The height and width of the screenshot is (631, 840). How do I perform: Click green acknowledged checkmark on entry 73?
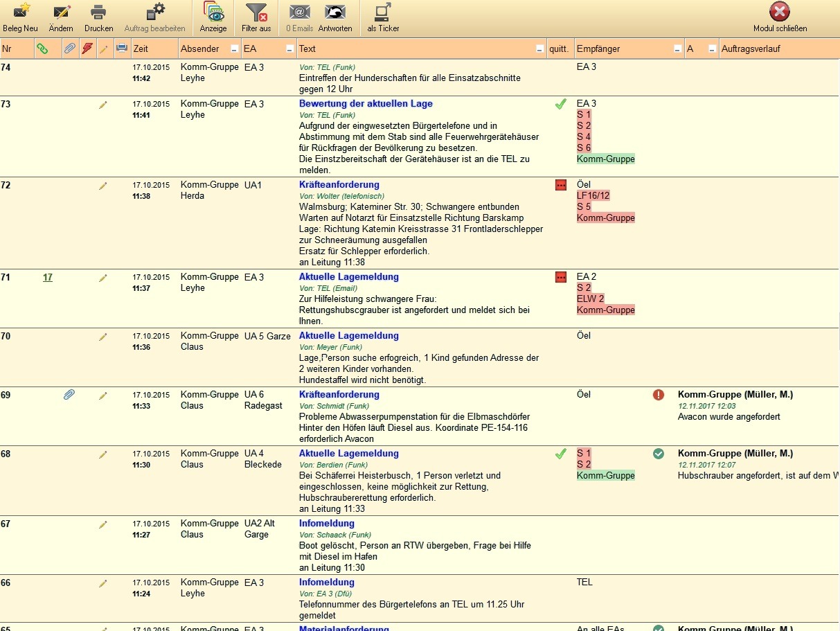click(560, 105)
